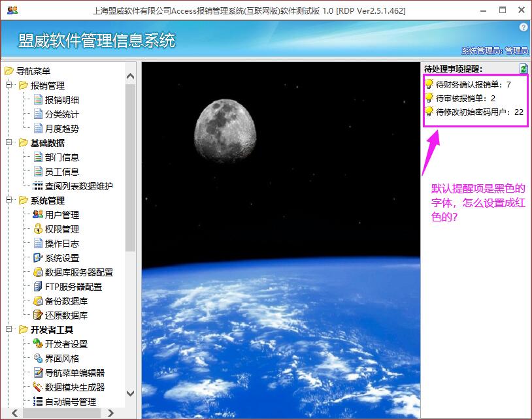Click the 分类统计 page icon
Viewport: 532px width, 420px height.
[38, 114]
